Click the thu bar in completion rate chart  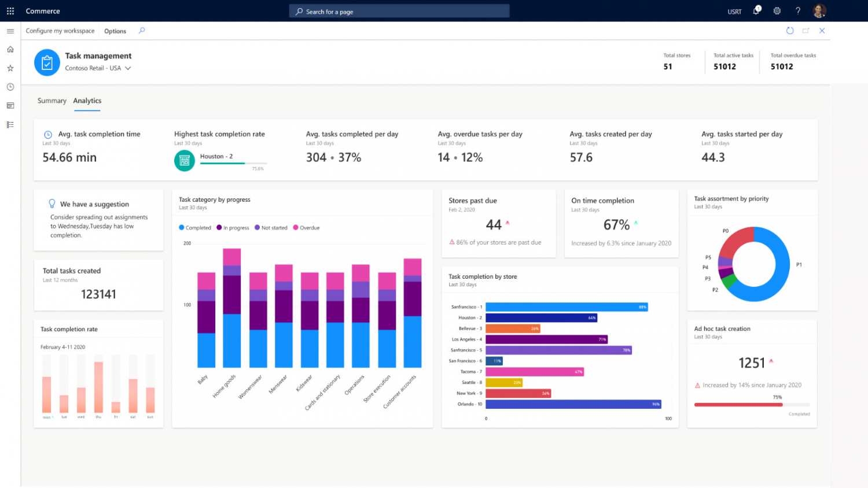pos(98,387)
